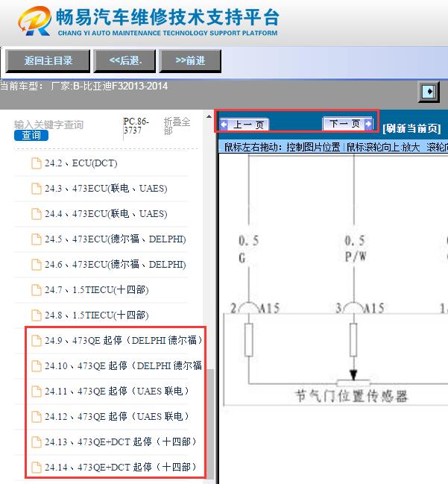Screen dimensions: 448x484
Task: Open tree item 24.11、473QE 起停 UAES 联电
Action: click(x=117, y=391)
